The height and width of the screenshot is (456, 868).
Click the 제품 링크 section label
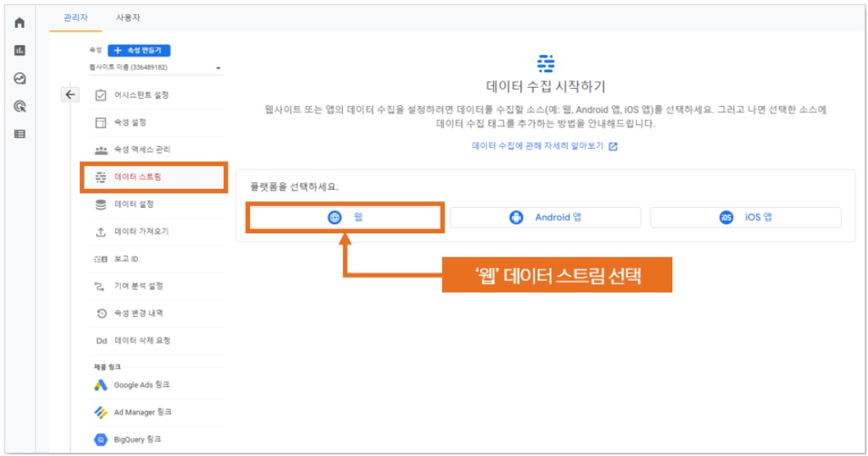click(108, 367)
